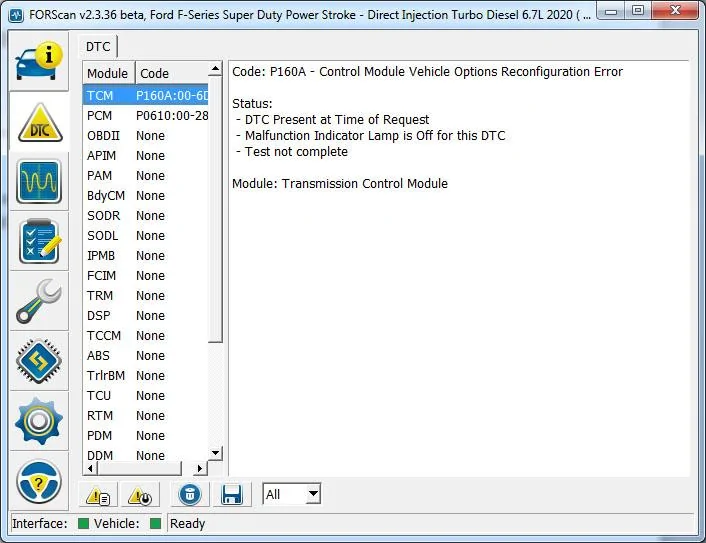Open the oscilloscope dashboard section
The image size is (706, 543).
[x=39, y=181]
